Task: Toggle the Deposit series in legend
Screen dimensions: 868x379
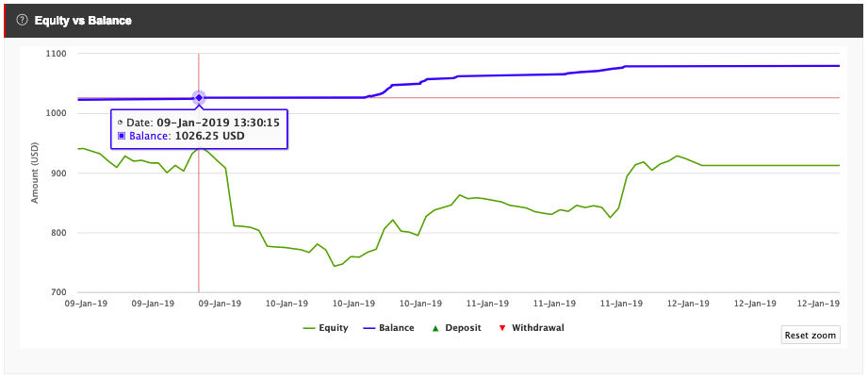Action: click(x=456, y=327)
